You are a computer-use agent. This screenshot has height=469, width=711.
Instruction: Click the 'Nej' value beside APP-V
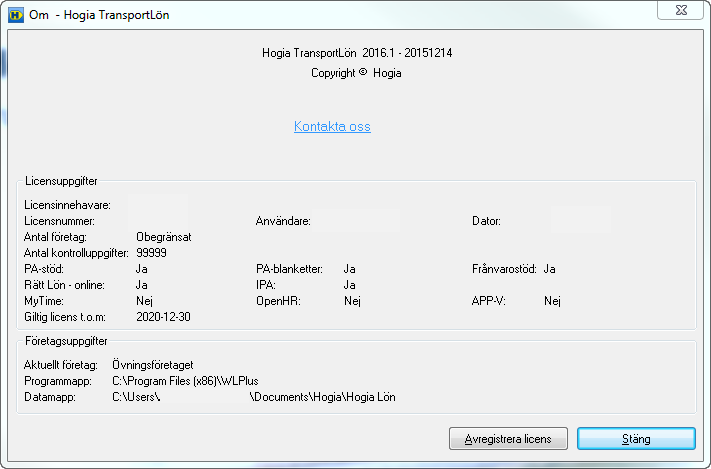pos(552,301)
